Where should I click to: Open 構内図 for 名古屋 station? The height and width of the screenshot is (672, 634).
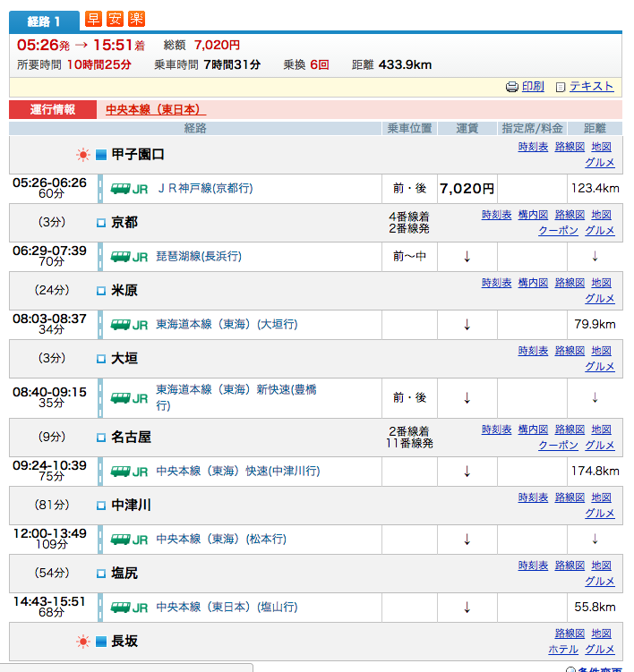[x=533, y=430]
